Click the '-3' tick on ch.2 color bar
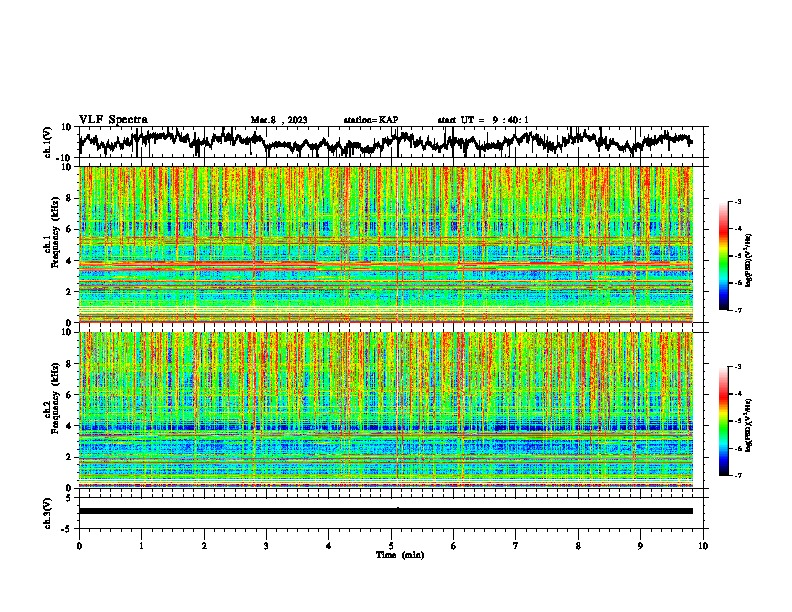 point(738,367)
